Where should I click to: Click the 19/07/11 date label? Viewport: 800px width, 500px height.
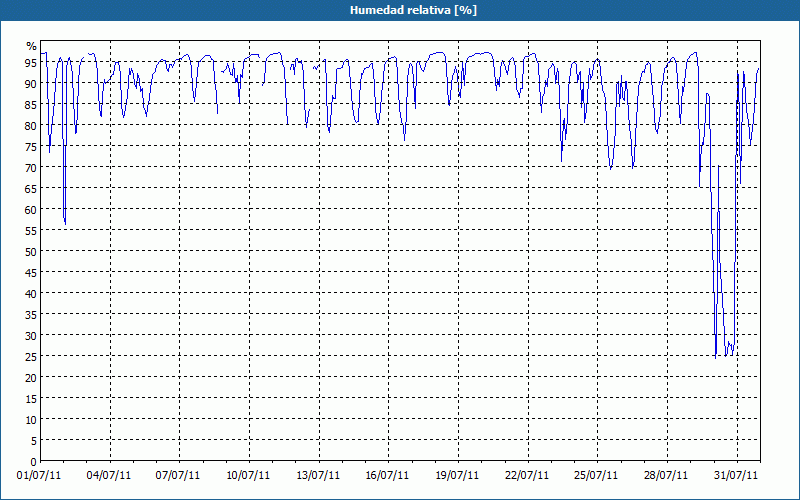pyautogui.click(x=457, y=476)
